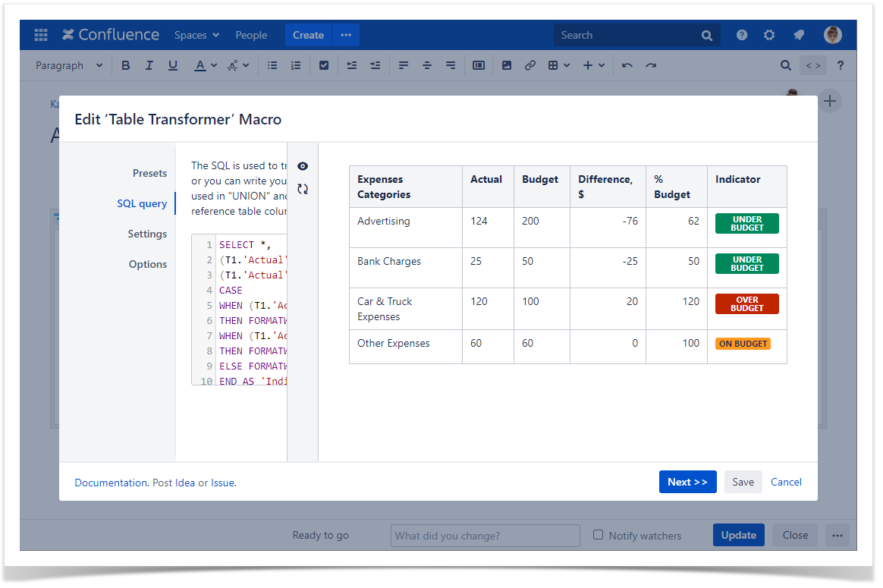Click the refresh preview icon in the macro dialog
The image size is (883, 588).
(303, 190)
